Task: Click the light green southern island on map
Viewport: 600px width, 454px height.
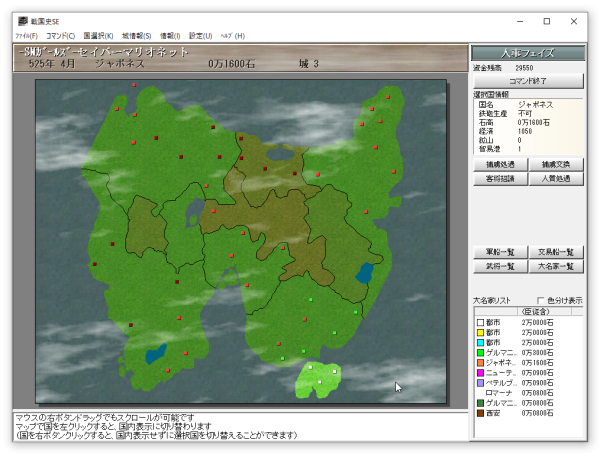Action: point(317,378)
